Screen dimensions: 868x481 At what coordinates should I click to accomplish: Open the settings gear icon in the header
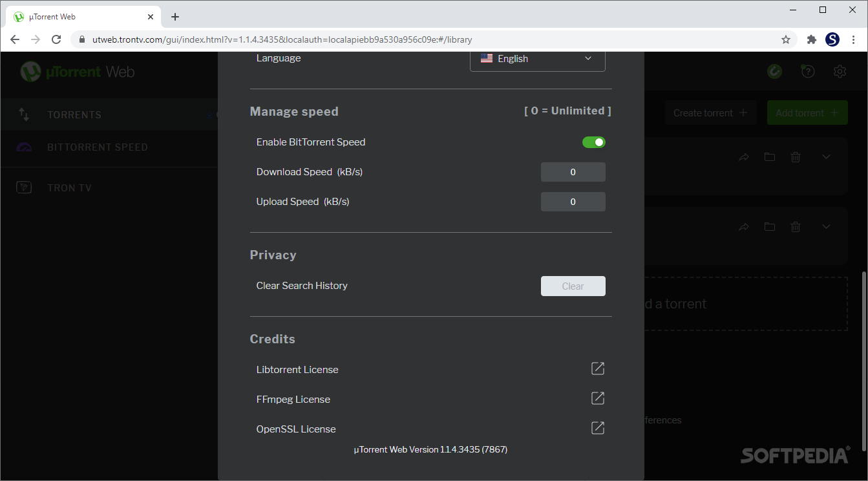coord(840,72)
